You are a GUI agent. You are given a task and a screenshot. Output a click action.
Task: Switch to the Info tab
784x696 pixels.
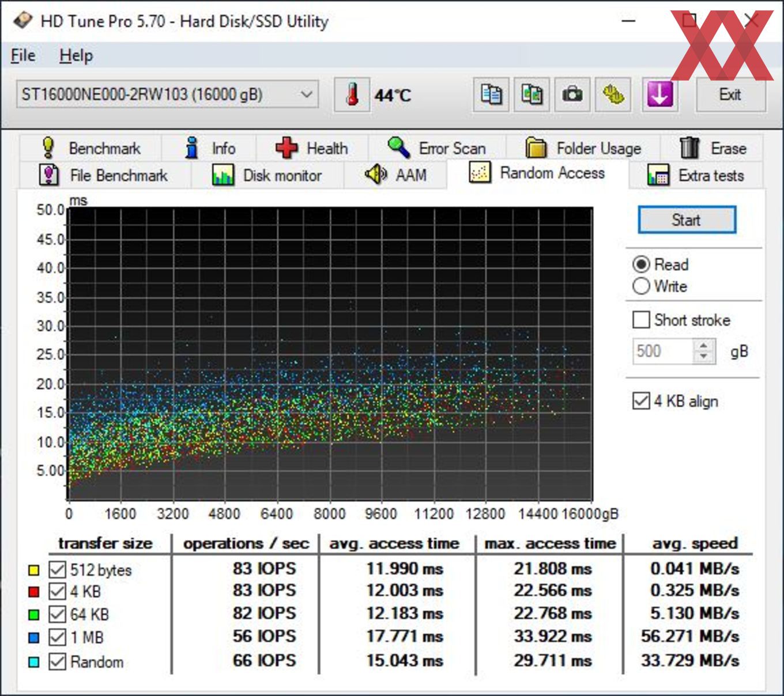(209, 148)
